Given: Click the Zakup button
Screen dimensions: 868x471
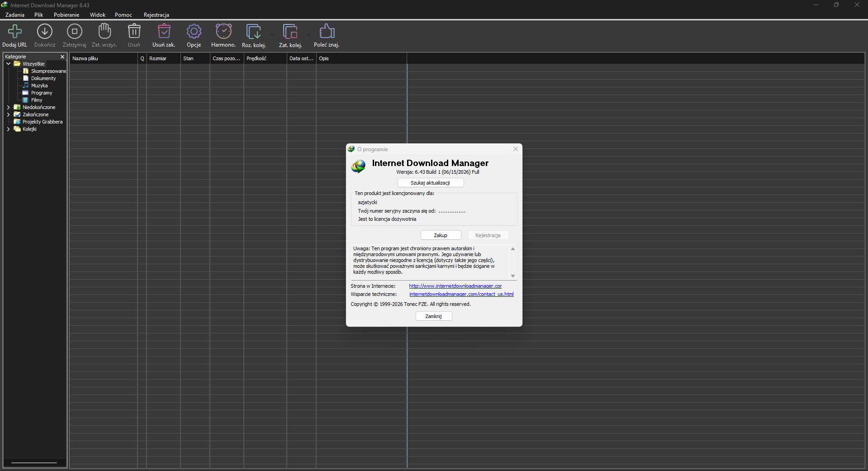Looking at the screenshot, I should tap(441, 235).
